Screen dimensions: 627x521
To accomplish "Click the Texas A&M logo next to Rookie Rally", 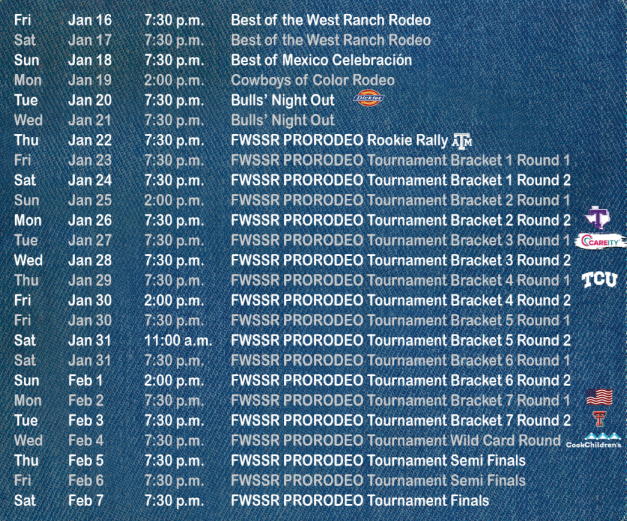I will [462, 141].
